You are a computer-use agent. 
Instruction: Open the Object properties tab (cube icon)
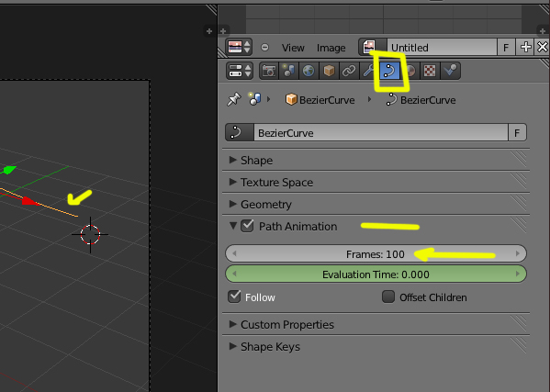click(x=329, y=71)
